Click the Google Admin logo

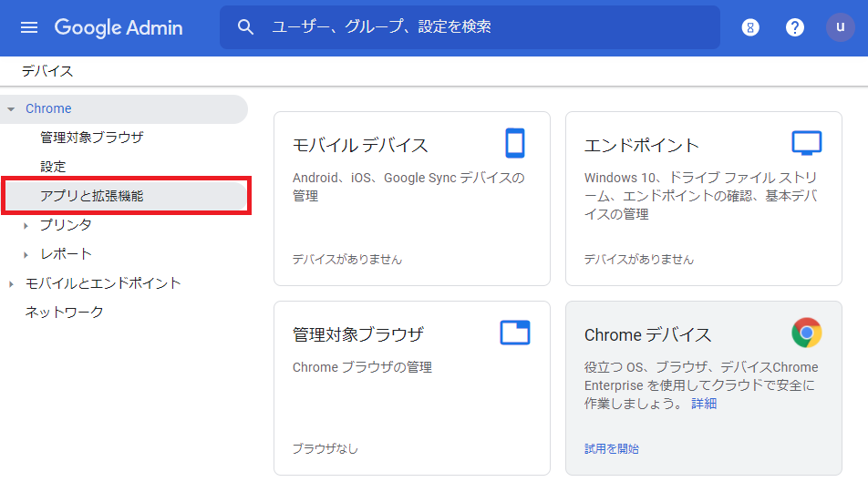point(119,27)
